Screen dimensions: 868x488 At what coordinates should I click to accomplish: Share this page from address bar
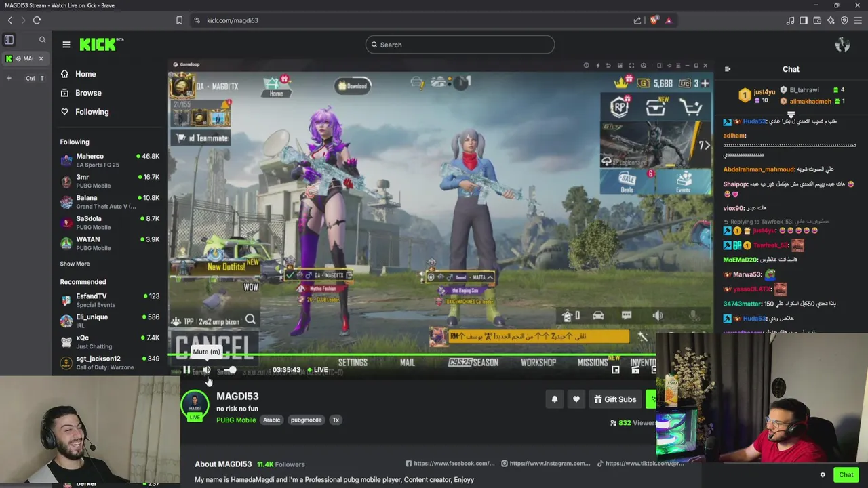[637, 20]
